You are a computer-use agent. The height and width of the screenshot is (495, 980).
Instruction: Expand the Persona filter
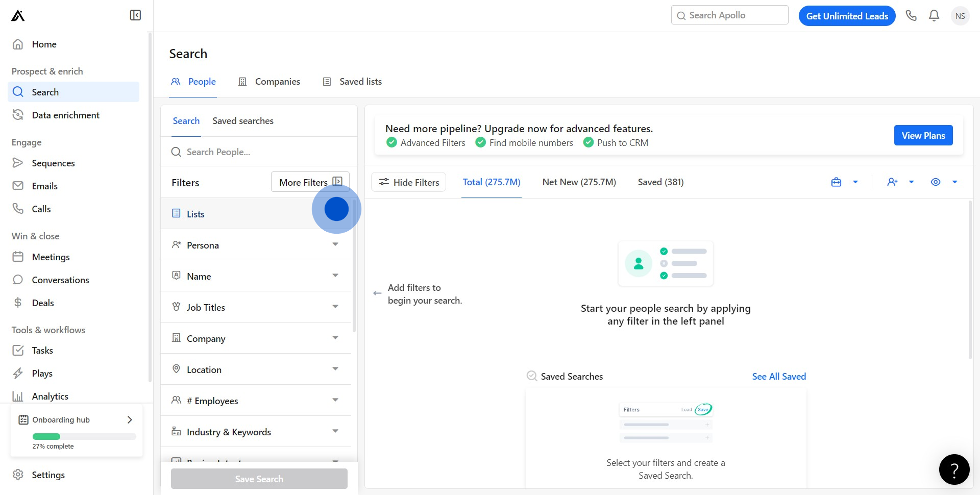coord(256,245)
